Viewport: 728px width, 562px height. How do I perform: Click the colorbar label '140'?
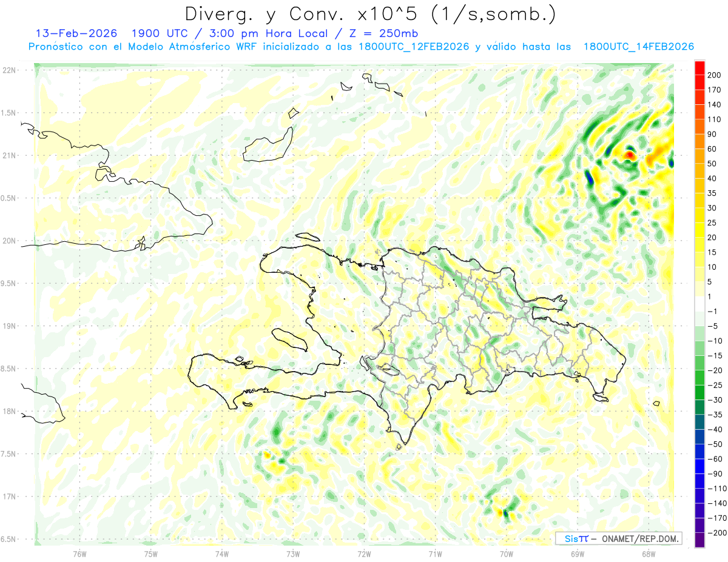tap(713, 104)
